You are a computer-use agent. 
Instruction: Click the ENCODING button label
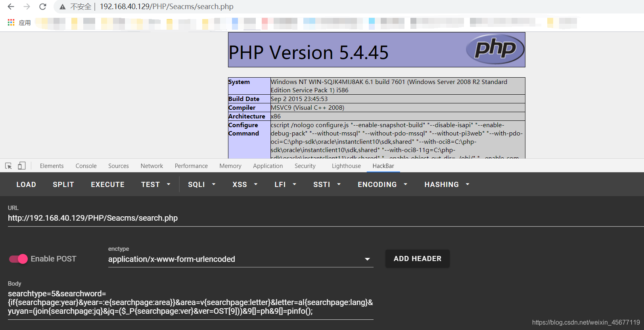click(x=377, y=185)
